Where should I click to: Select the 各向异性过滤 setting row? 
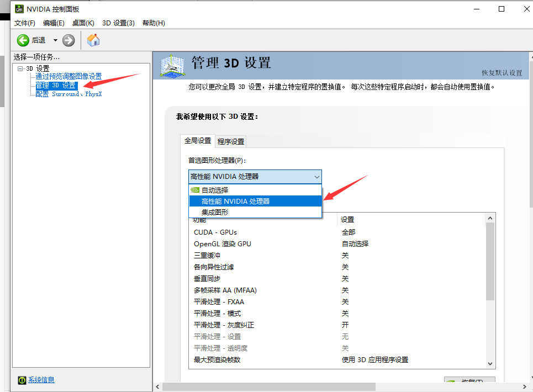point(336,267)
